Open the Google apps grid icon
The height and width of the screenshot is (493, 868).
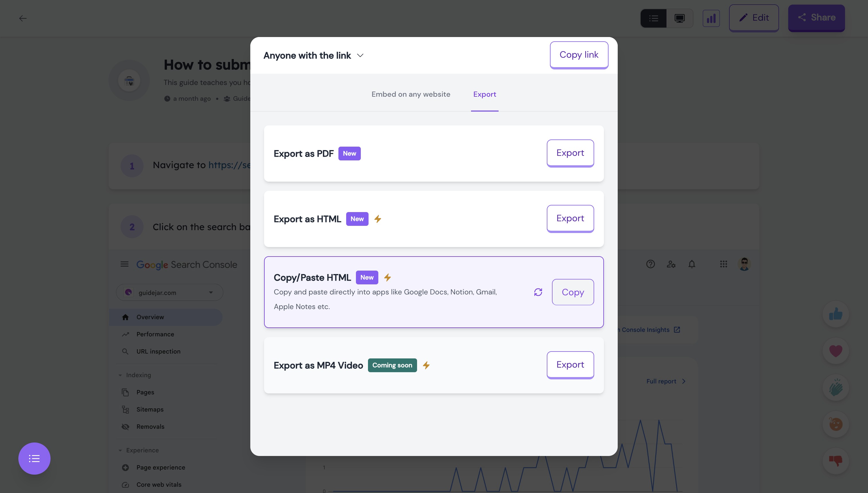click(x=723, y=264)
